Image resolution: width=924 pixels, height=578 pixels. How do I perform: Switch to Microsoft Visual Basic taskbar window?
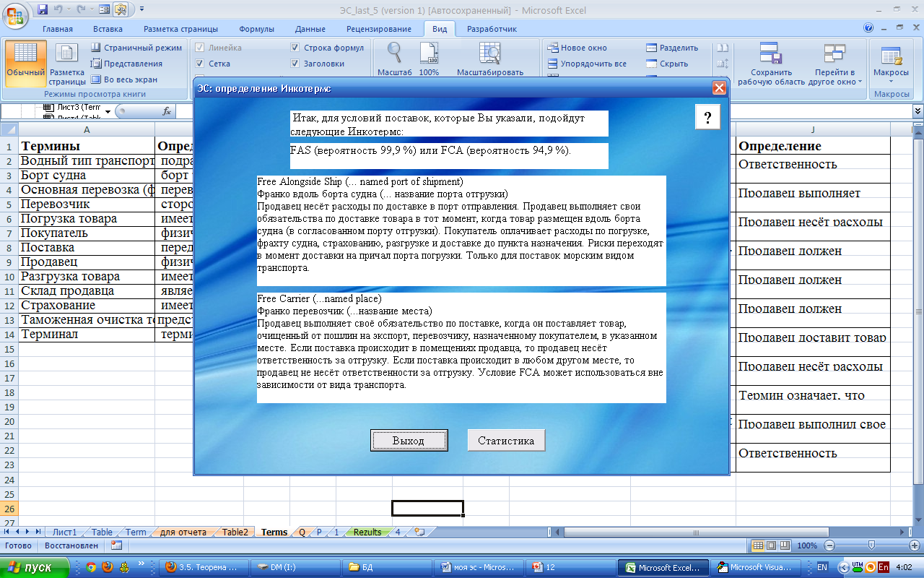tap(754, 567)
